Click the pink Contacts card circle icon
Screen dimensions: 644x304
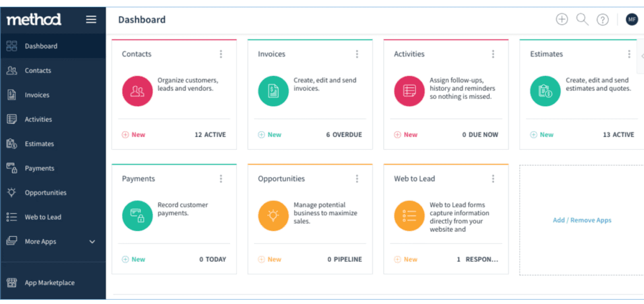137,91
